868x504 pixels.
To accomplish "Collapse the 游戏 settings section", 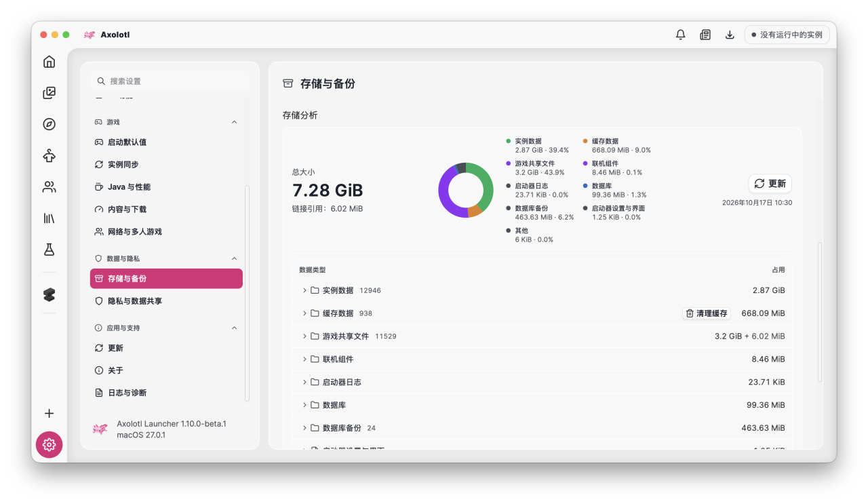I will [x=235, y=122].
